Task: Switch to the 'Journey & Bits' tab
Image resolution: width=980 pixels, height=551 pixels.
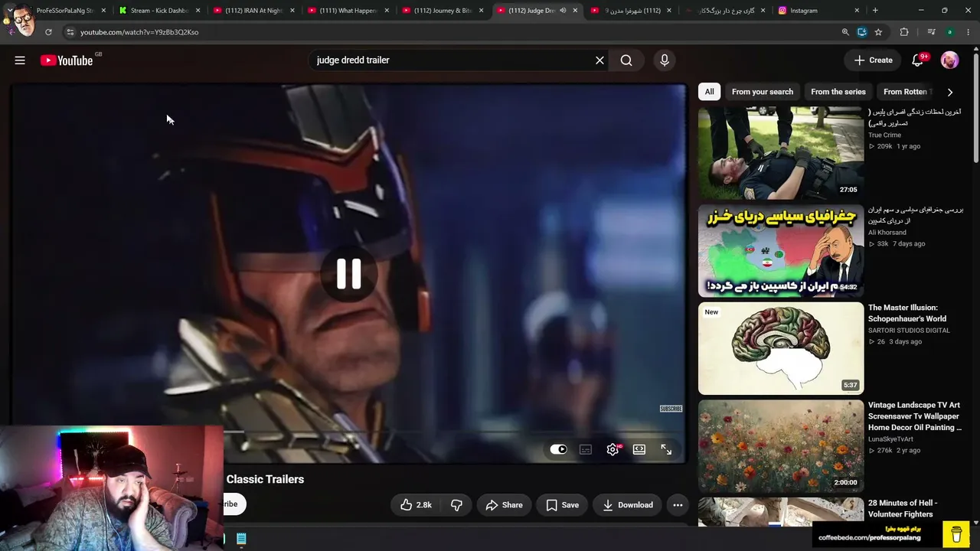Action: point(442,11)
